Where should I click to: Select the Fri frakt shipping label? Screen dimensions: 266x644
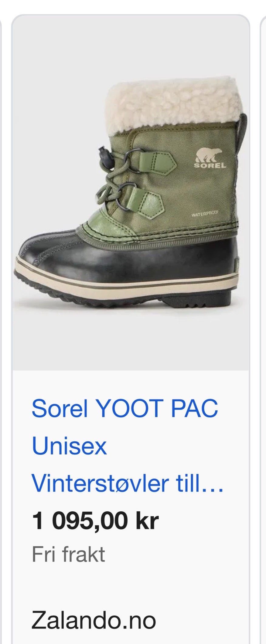click(68, 554)
